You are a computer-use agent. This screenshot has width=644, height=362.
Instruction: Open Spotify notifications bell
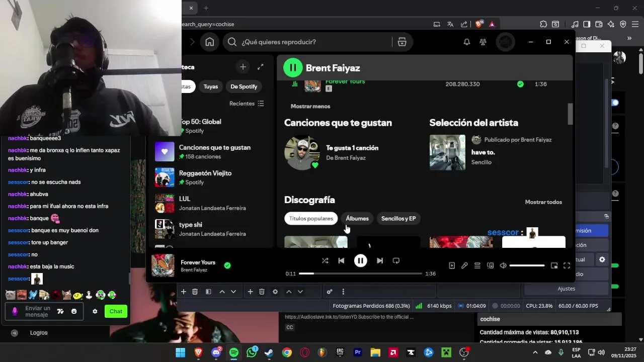click(467, 42)
